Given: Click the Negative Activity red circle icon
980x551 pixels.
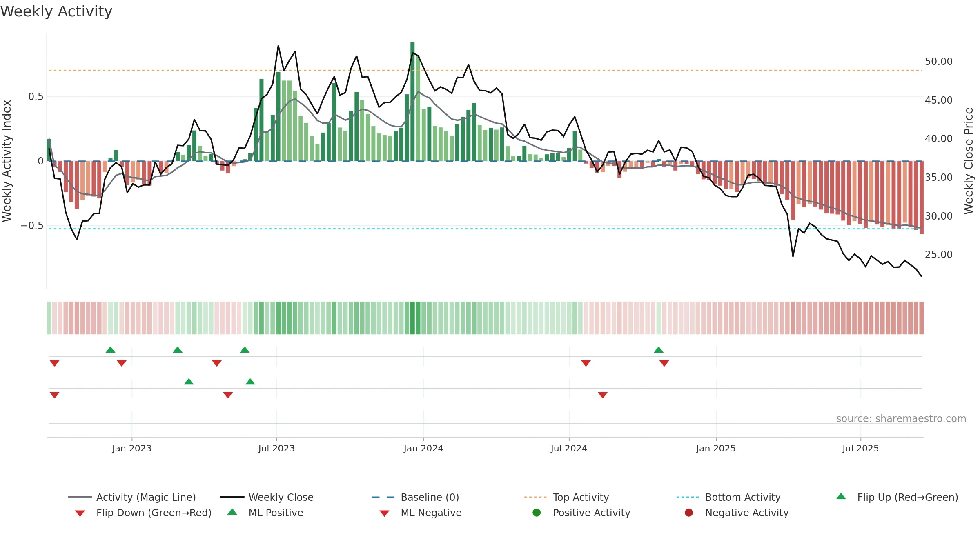Looking at the screenshot, I should click(x=689, y=513).
